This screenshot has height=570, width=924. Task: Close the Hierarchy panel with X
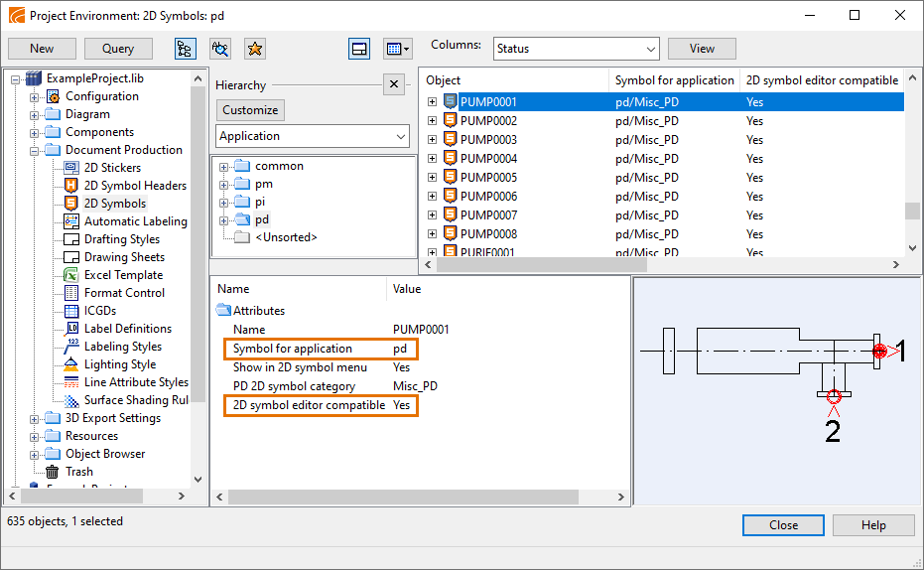(x=393, y=84)
